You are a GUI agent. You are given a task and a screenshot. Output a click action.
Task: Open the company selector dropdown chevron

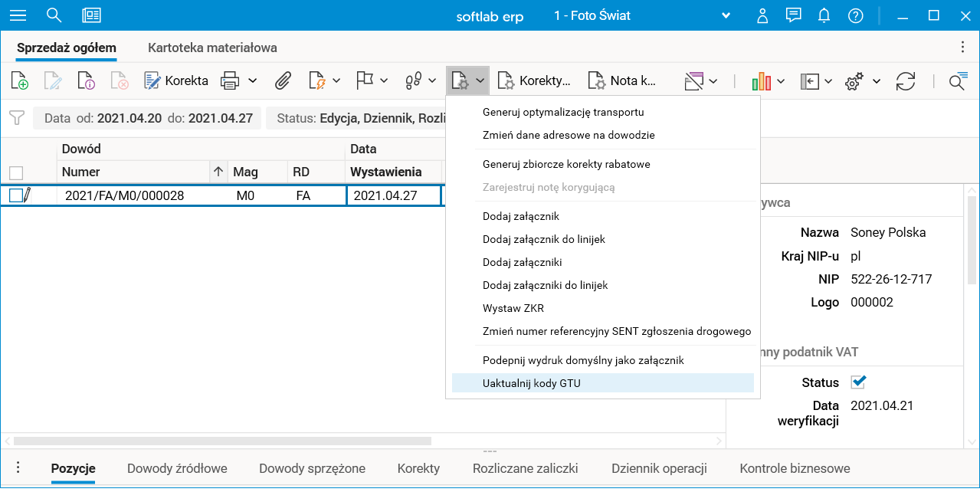tap(726, 15)
